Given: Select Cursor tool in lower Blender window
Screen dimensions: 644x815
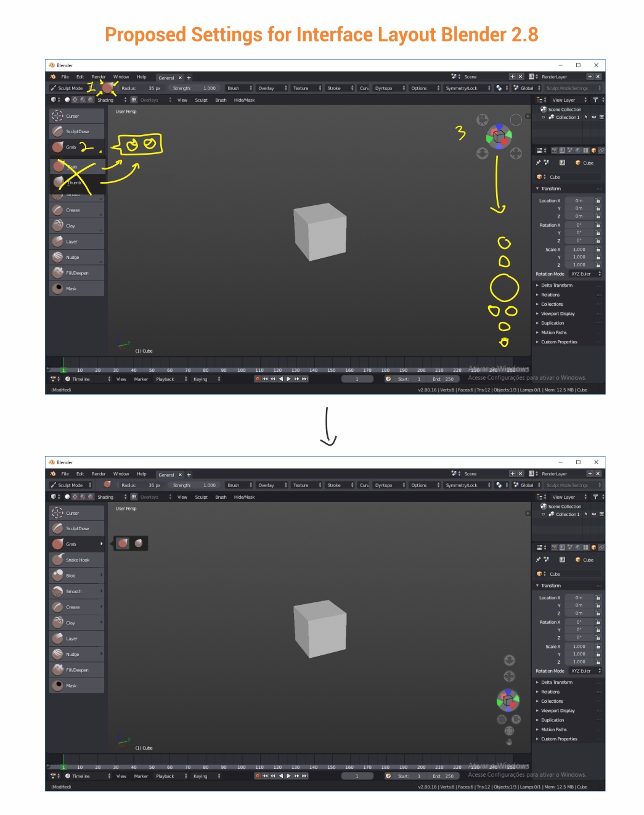Looking at the screenshot, I should point(76,513).
